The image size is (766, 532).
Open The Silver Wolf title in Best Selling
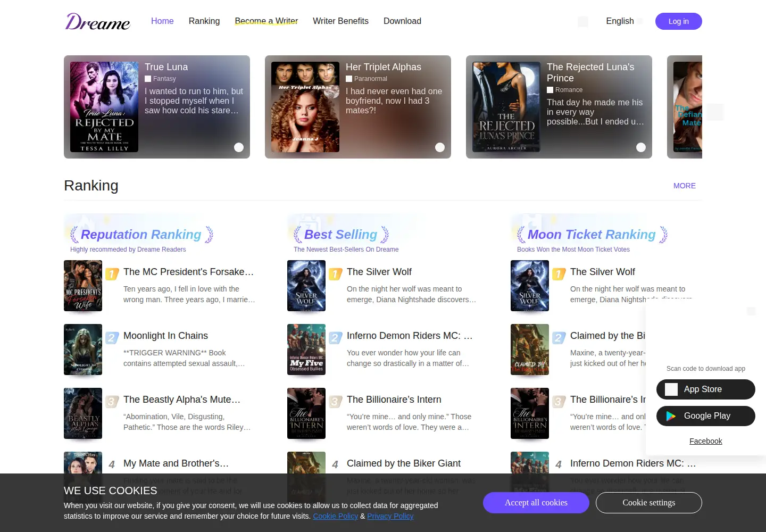[379, 272]
